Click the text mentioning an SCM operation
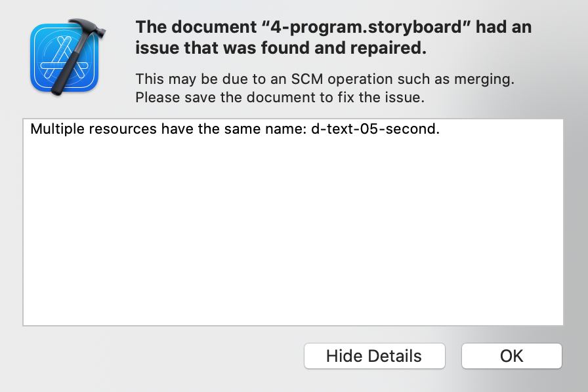This screenshot has height=392, width=588. [325, 79]
